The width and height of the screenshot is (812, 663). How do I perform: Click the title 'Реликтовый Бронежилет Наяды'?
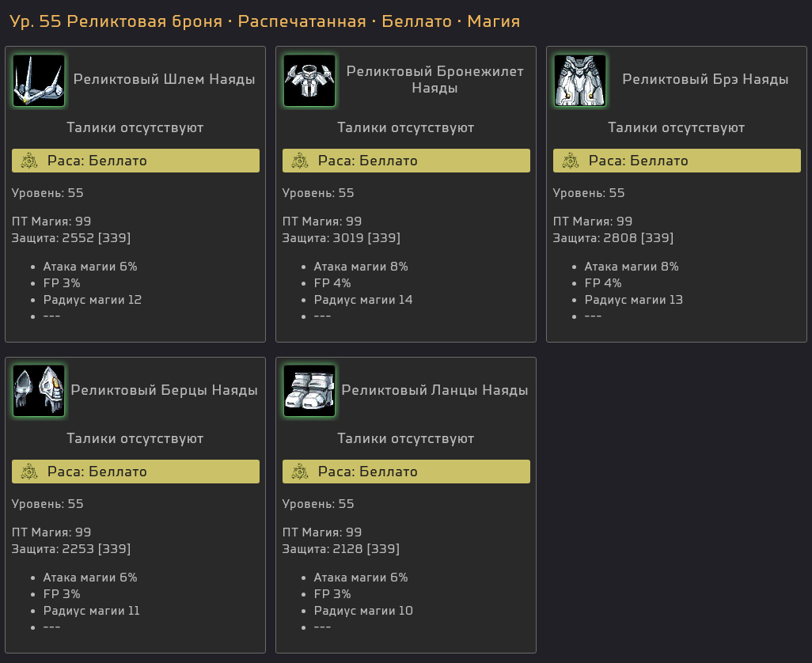[435, 80]
